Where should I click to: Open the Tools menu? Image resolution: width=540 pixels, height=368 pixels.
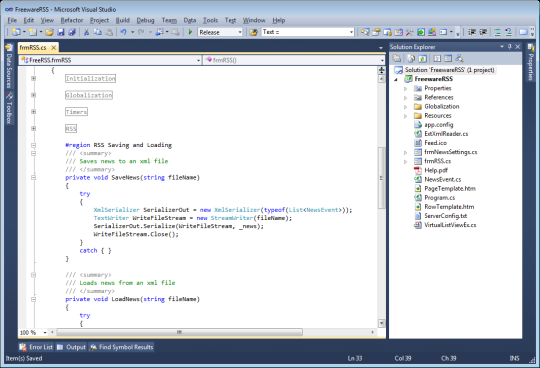210,20
